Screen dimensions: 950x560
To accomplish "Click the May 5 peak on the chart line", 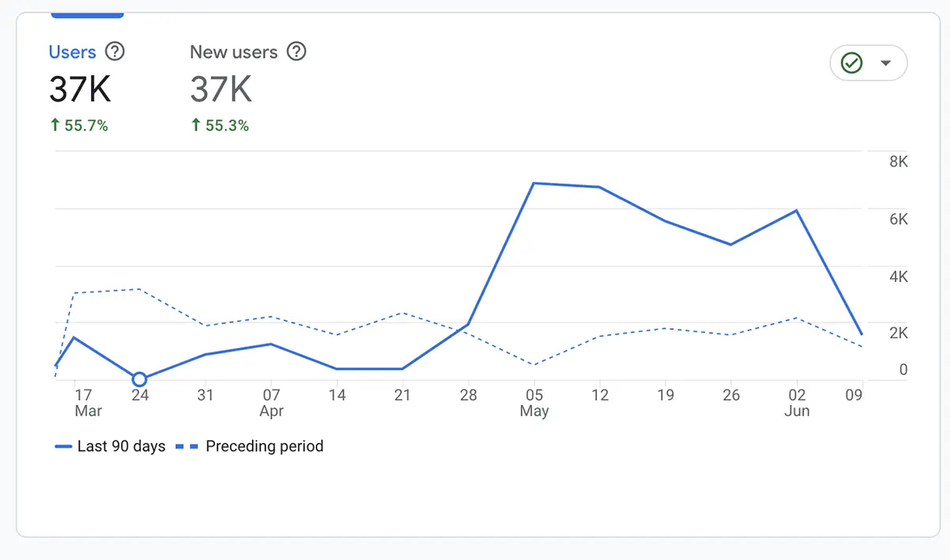I will click(534, 184).
